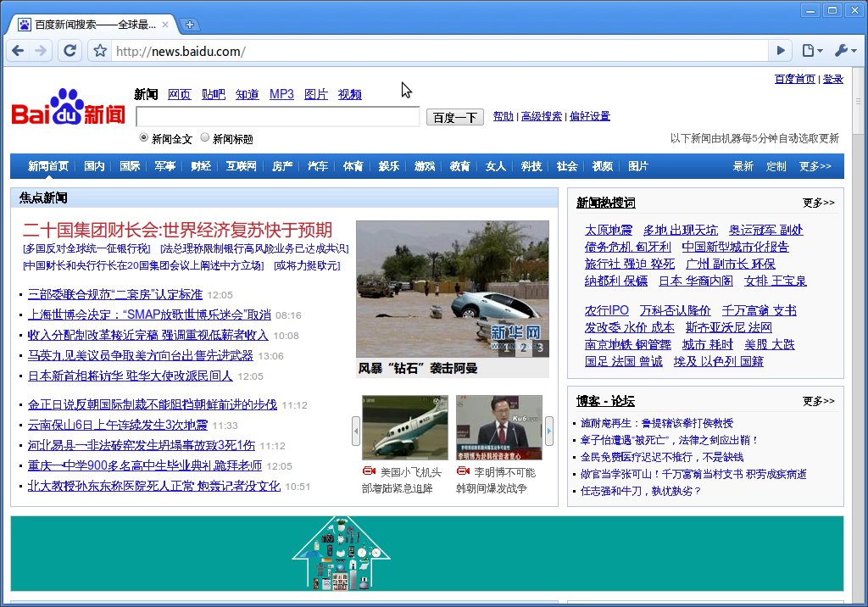The width and height of the screenshot is (868, 607).
Task: Select the 新闻标题 radio button
Action: (205, 137)
